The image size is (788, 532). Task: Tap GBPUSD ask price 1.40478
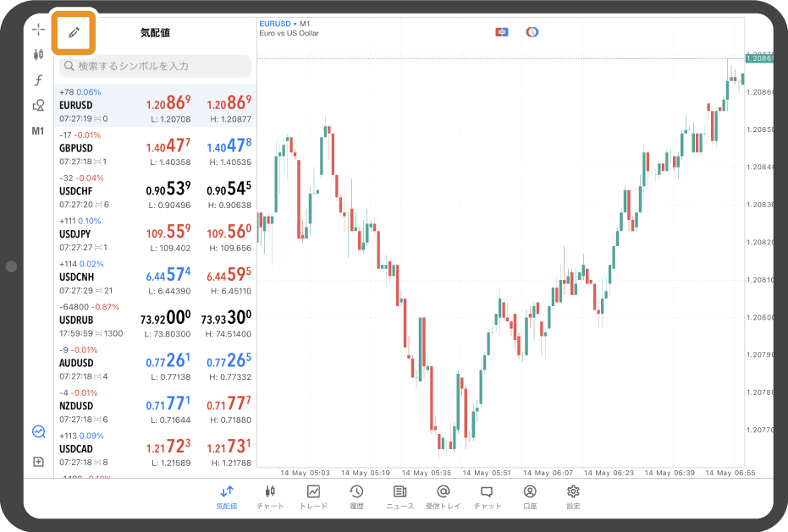click(229, 146)
